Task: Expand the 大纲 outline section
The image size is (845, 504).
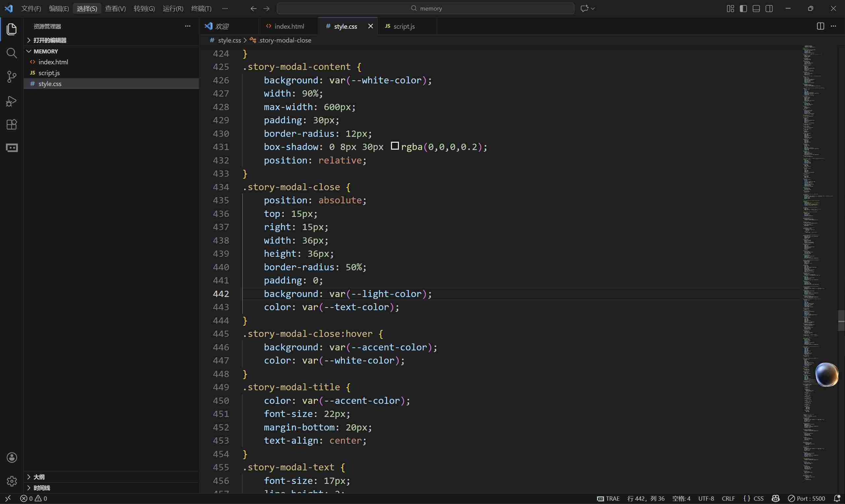Action: click(39, 477)
